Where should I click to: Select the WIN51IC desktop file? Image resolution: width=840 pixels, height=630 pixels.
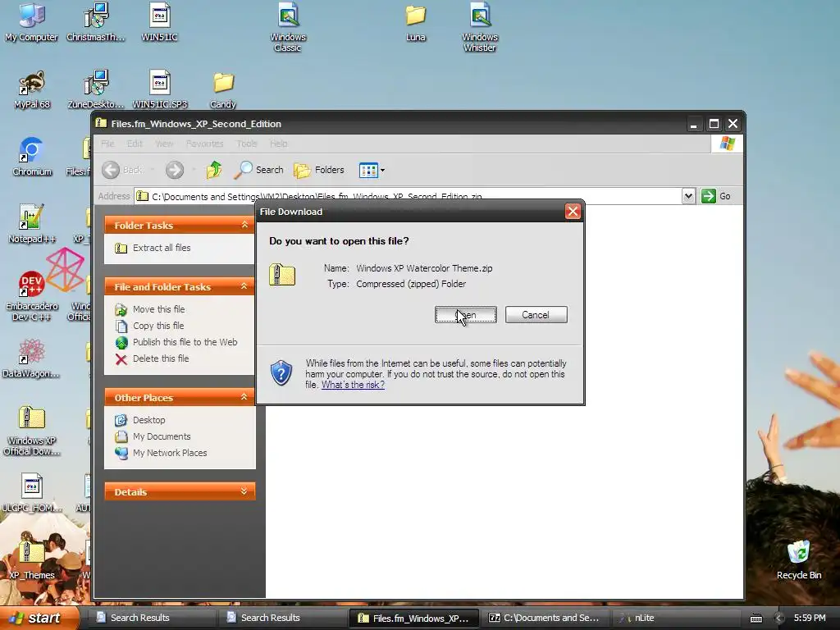160,22
